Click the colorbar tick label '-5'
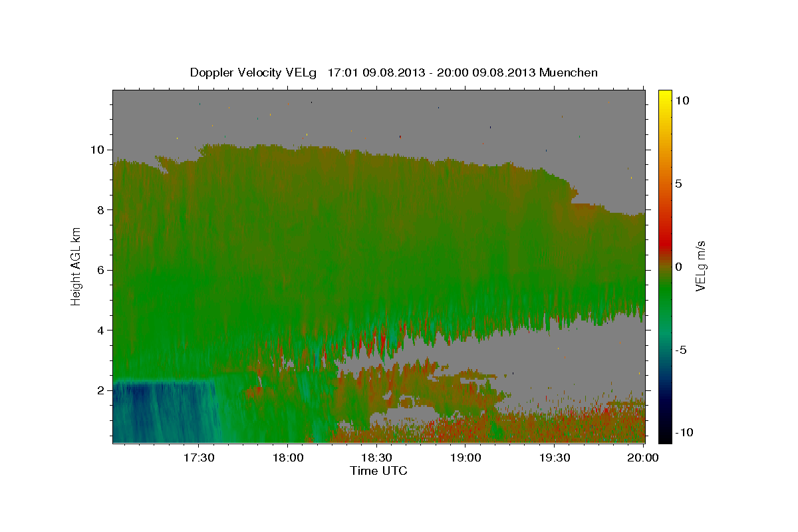This screenshot has width=798, height=532. click(681, 350)
